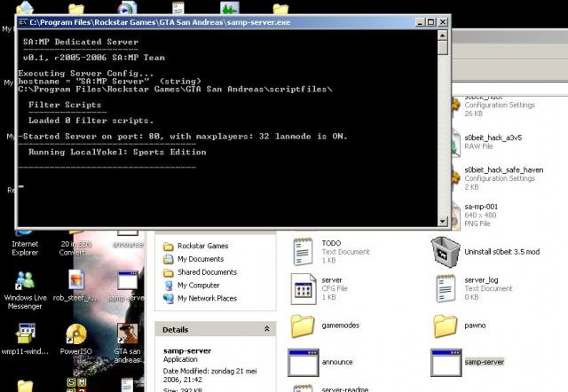Open Shared Documents link in sidebar

pyautogui.click(x=207, y=272)
